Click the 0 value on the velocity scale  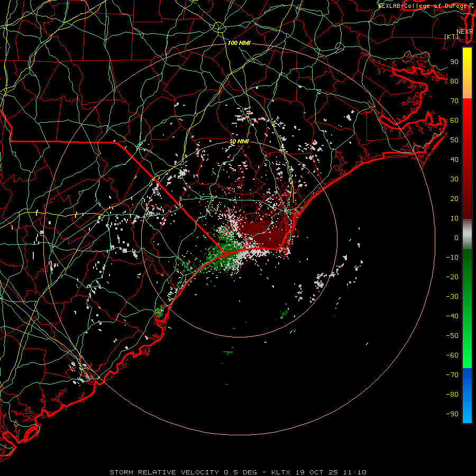[x=456, y=237]
